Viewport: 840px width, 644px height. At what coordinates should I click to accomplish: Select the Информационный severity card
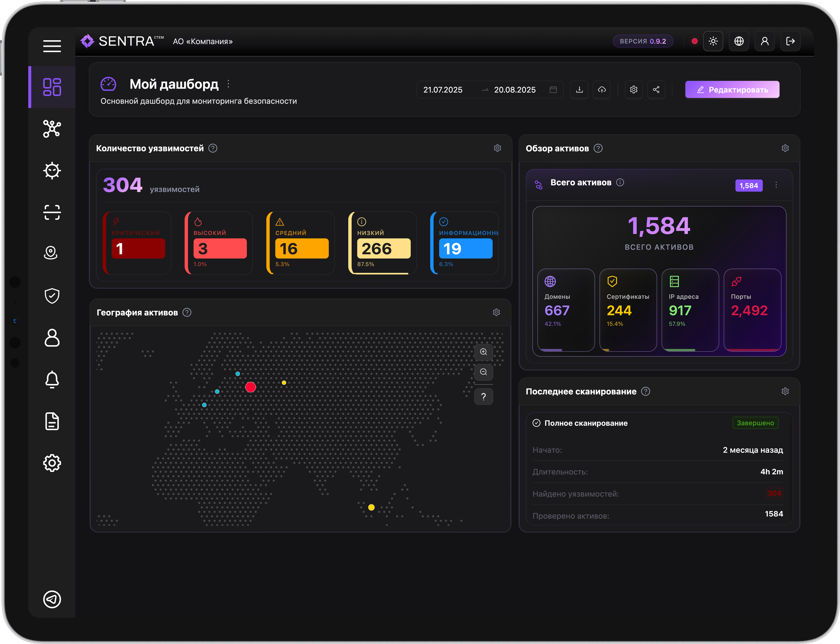point(464,243)
